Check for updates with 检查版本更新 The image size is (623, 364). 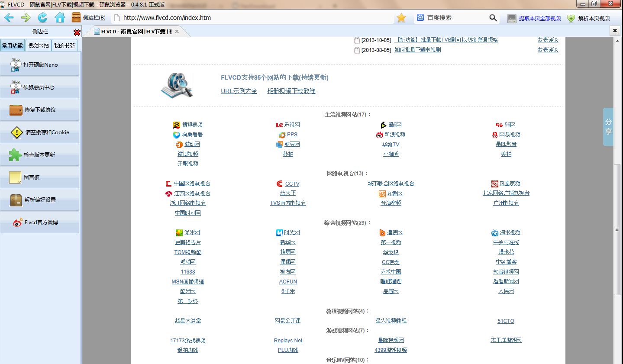(x=40, y=155)
